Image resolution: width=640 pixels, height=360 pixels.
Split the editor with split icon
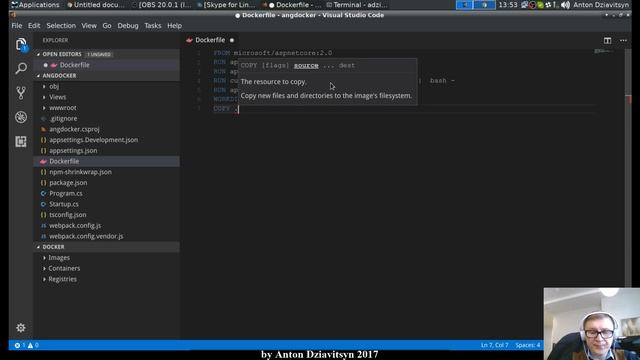coord(607,40)
